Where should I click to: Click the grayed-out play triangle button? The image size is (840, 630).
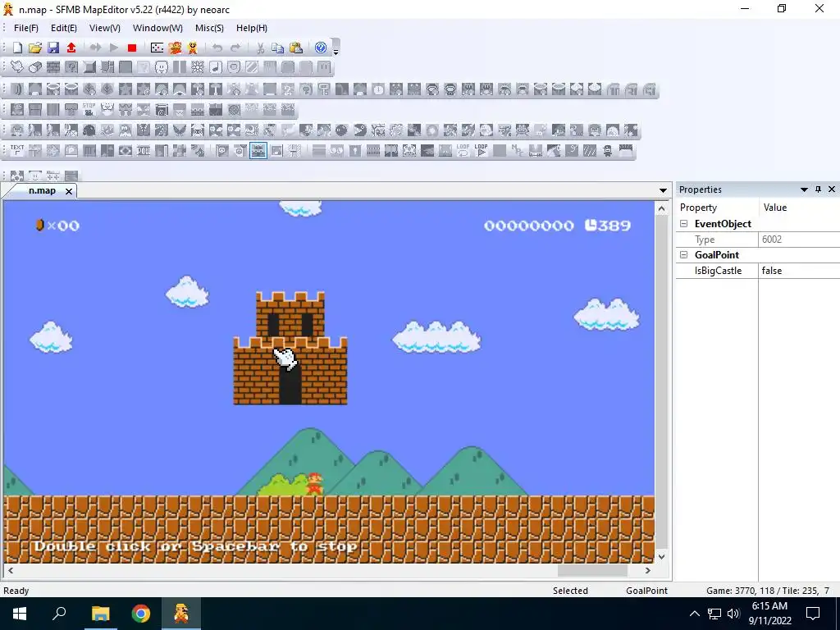(x=113, y=48)
